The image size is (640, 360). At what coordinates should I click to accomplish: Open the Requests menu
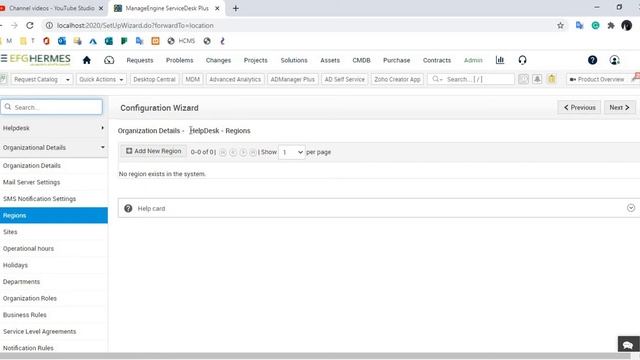click(140, 60)
